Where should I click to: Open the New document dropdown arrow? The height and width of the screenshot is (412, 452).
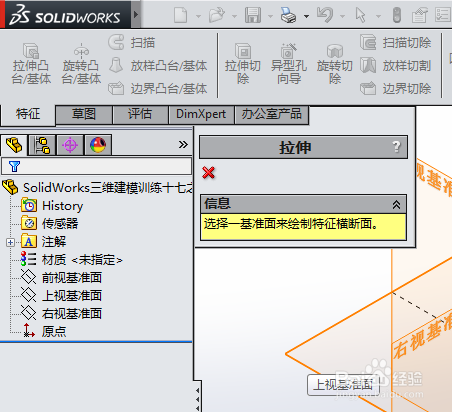point(198,16)
